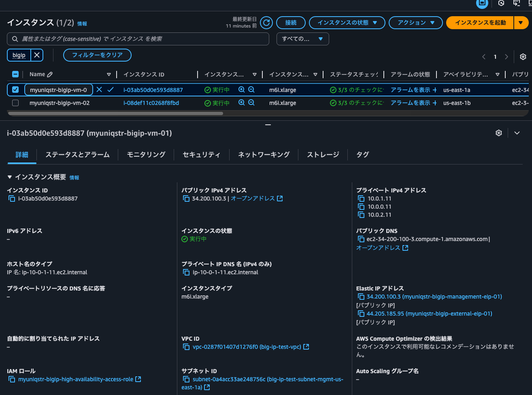Open the インスタンスの状態 dropdown
This screenshot has width=532, height=395.
point(347,23)
